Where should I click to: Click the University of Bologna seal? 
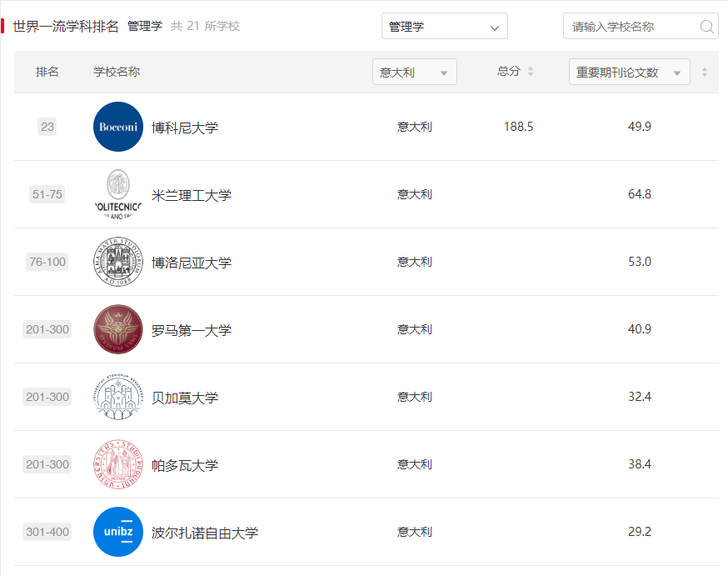(x=118, y=262)
